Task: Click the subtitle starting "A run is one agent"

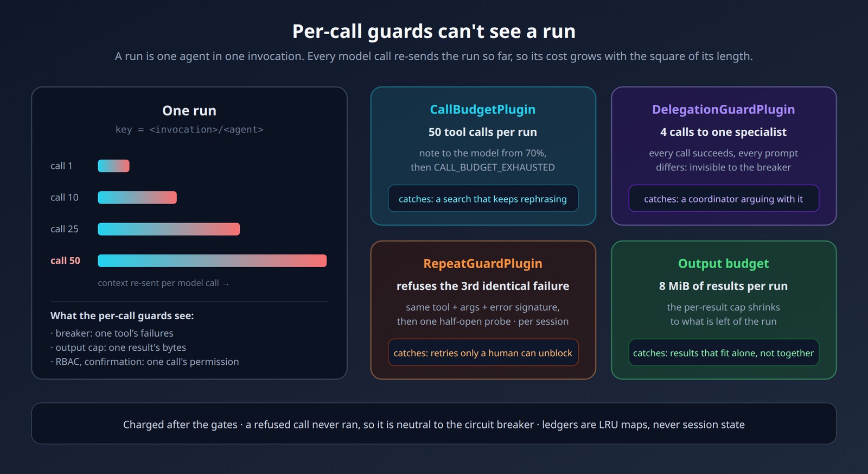Action: click(434, 56)
